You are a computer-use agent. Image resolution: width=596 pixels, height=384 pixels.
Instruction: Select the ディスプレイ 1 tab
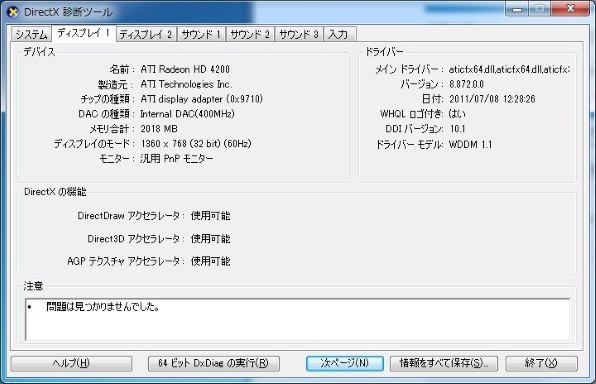pyautogui.click(x=84, y=33)
